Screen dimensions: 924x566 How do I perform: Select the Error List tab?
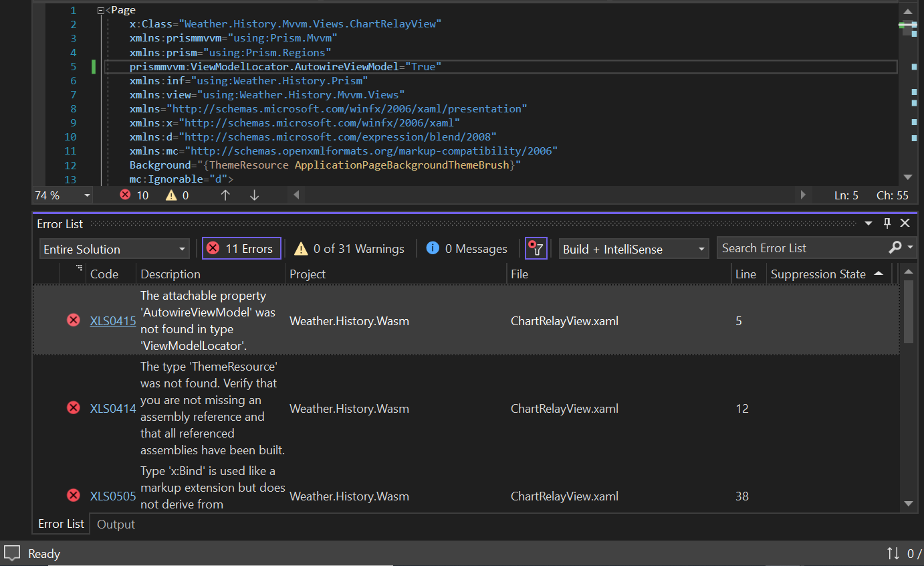[60, 524]
